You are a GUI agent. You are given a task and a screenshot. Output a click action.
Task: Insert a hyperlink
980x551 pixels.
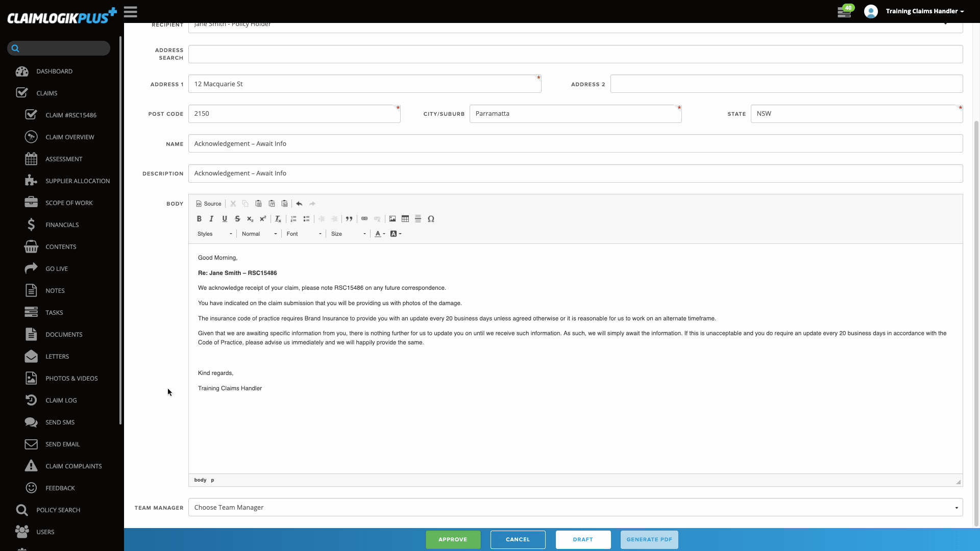point(364,219)
